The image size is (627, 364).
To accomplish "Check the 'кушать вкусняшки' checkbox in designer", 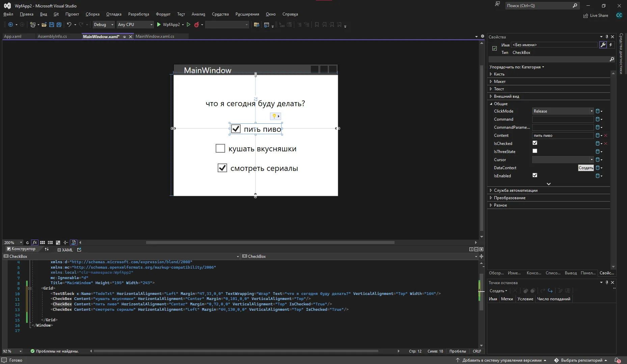I will [x=220, y=148].
